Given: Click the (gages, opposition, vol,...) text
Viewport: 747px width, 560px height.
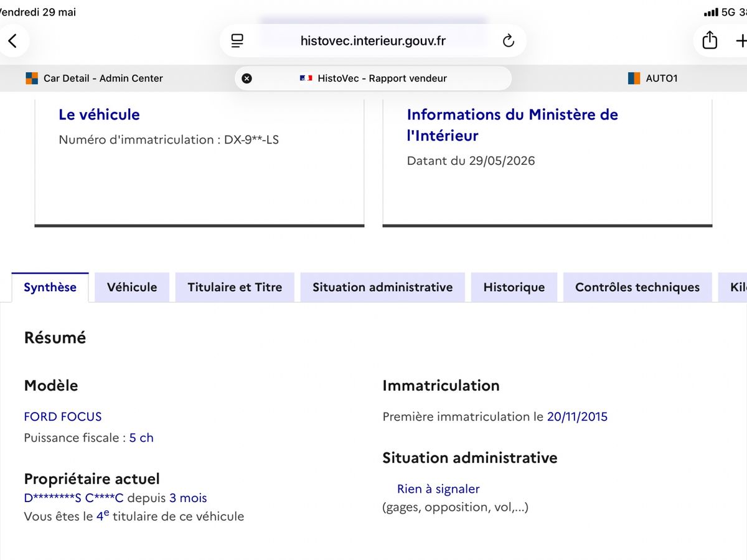Looking at the screenshot, I should (455, 507).
